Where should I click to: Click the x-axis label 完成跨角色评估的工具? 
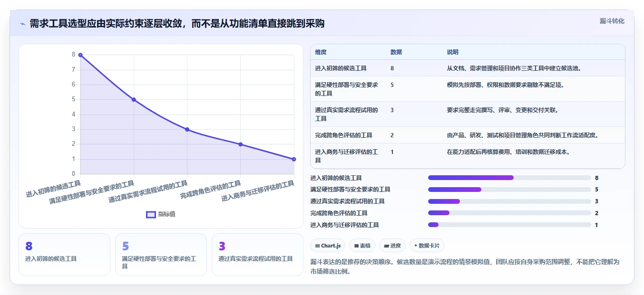pyautogui.click(x=211, y=190)
